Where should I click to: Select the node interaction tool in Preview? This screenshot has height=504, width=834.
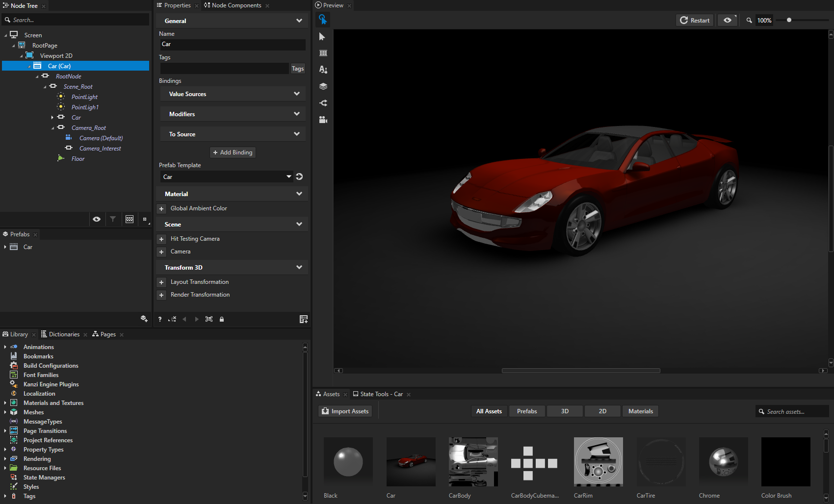(x=323, y=20)
